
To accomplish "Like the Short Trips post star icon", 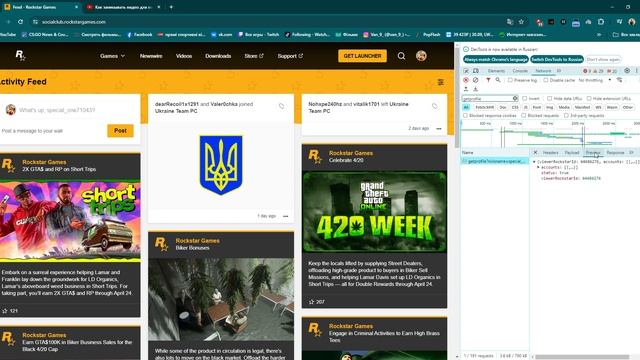I will (x=5, y=311).
